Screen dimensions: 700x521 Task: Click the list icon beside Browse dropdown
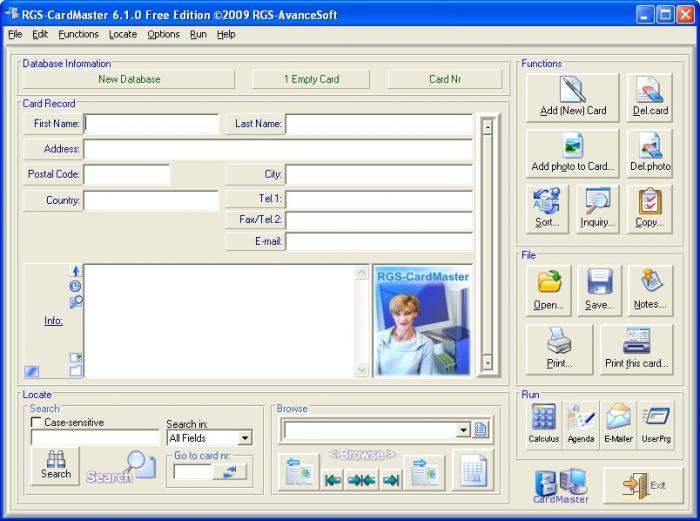pos(481,430)
